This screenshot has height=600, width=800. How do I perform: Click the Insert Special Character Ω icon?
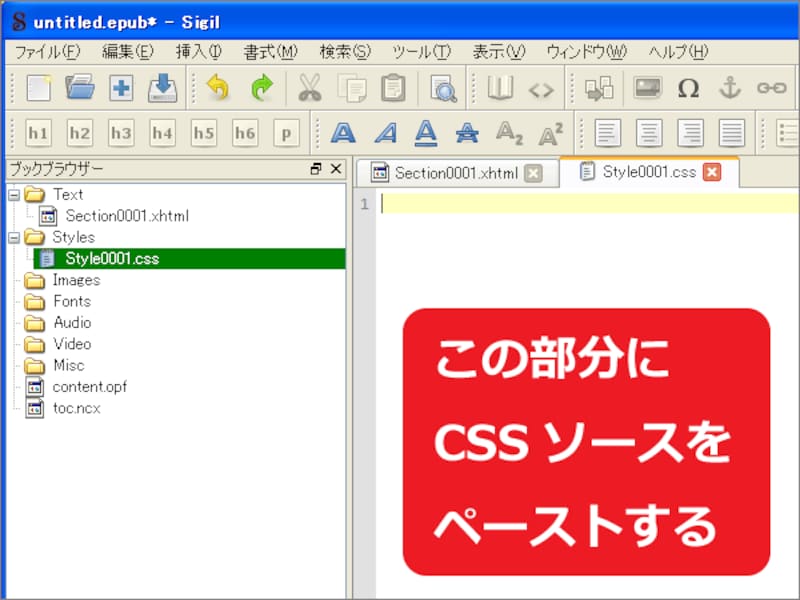click(690, 88)
